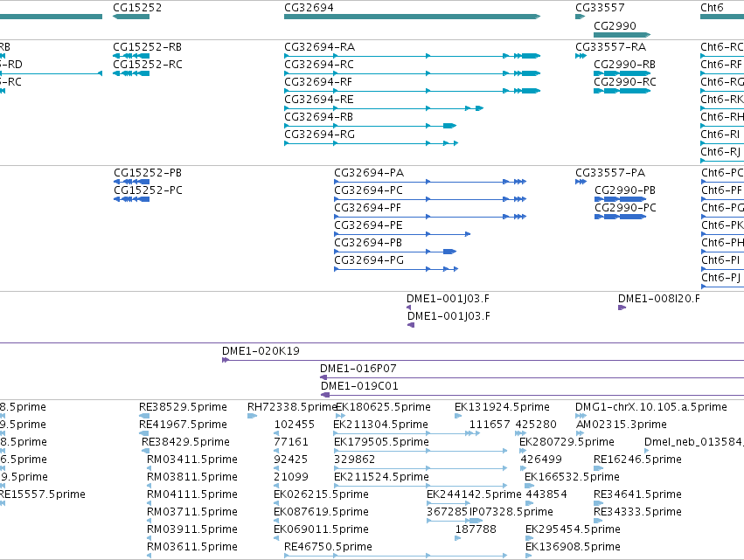
Task: Select protein CG32694-PA
Action: pos(369,173)
